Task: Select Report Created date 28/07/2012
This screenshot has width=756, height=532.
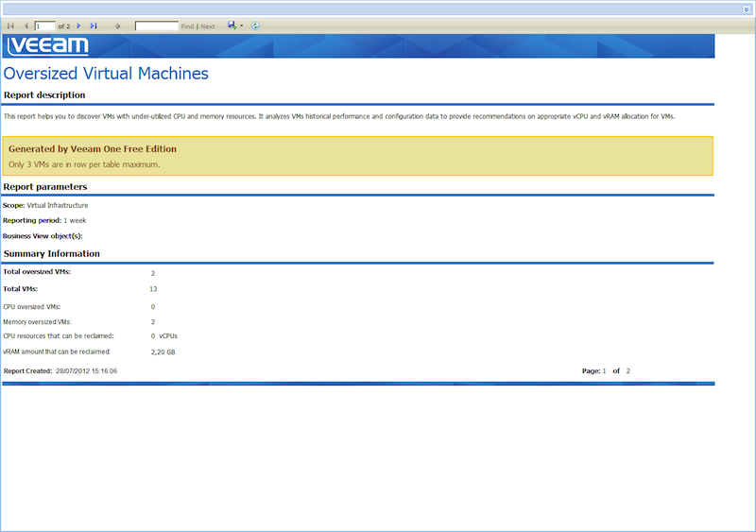Action: (x=87, y=371)
